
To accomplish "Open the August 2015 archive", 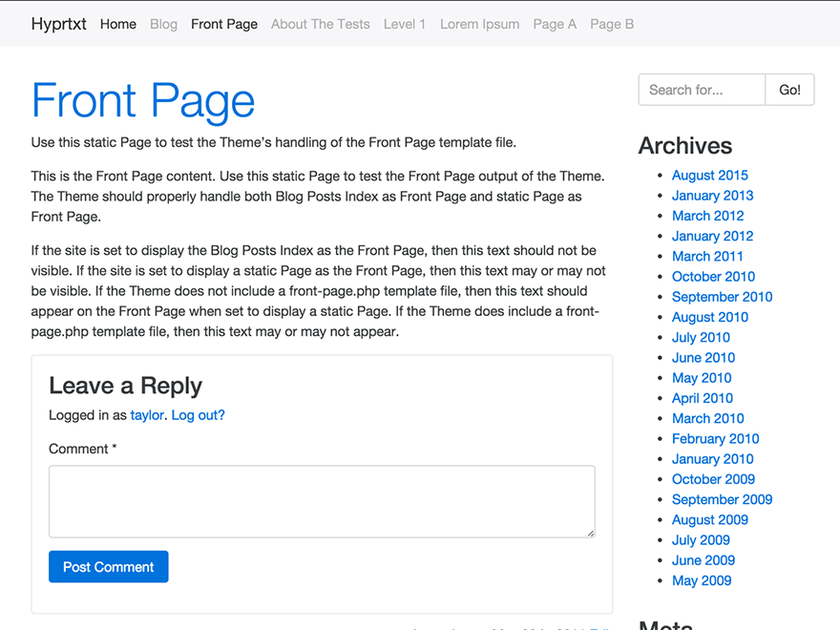I will pos(709,175).
